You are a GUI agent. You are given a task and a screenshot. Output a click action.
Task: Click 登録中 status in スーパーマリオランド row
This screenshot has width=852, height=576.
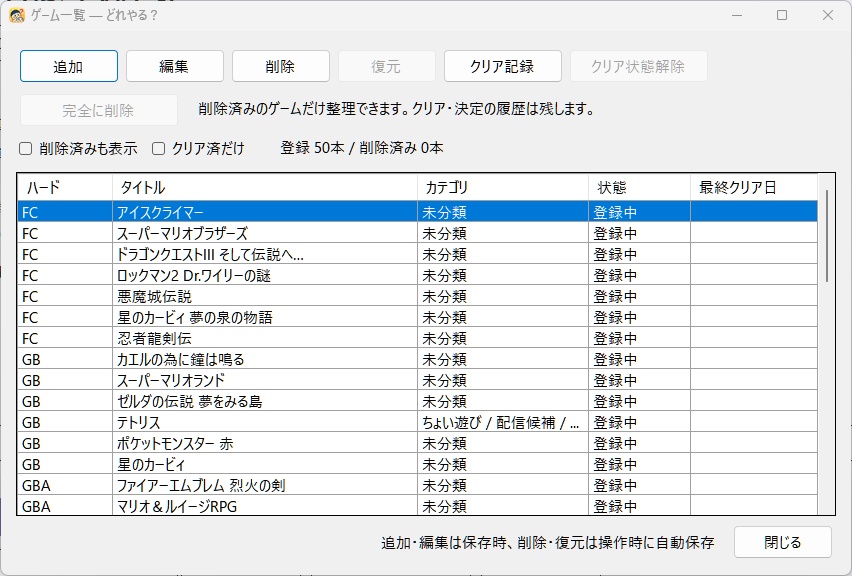(639, 380)
